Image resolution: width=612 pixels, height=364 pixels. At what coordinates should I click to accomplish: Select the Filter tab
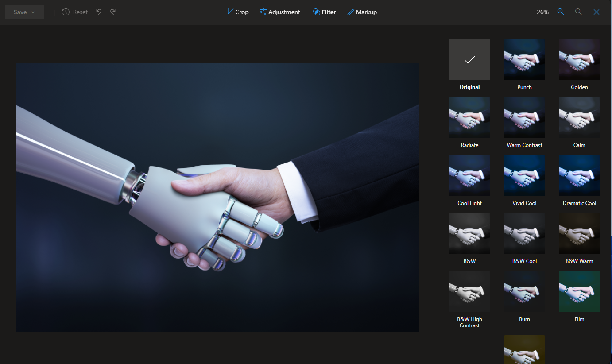coord(324,12)
